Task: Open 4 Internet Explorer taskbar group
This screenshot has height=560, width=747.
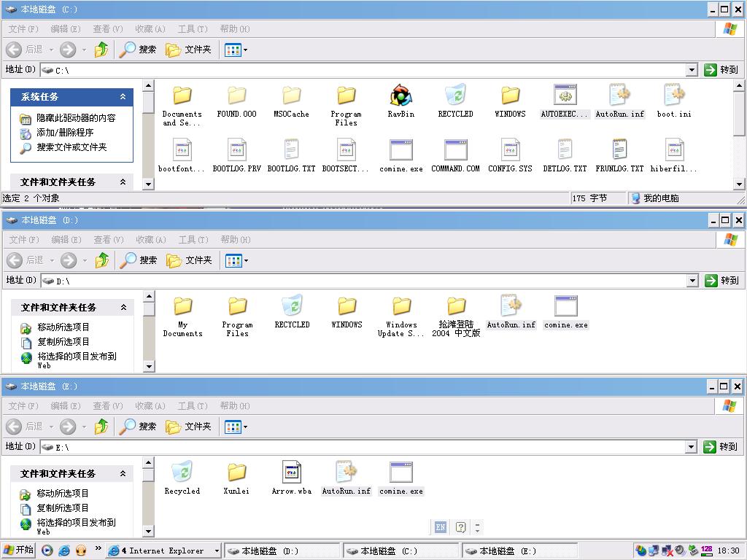Action: point(163,551)
